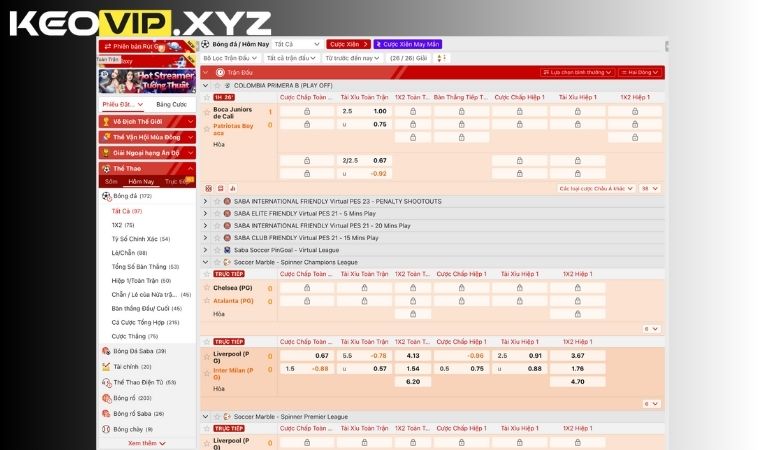Click the statistics chart icon under Boca Juniors match

[232, 188]
